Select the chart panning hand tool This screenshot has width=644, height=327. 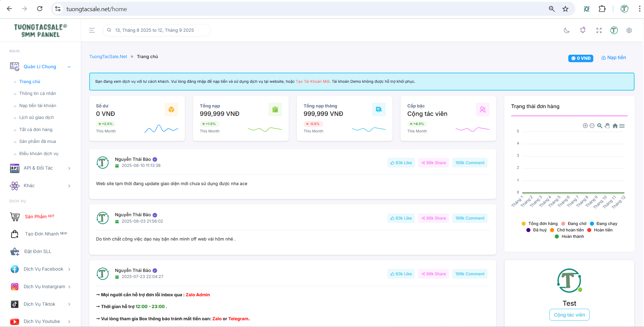click(607, 126)
